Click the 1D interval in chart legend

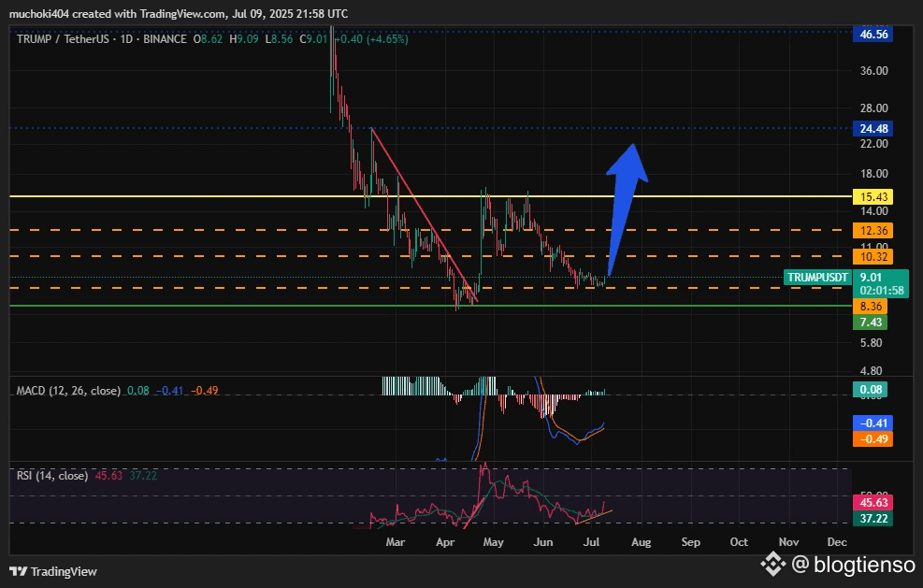[x=126, y=39]
